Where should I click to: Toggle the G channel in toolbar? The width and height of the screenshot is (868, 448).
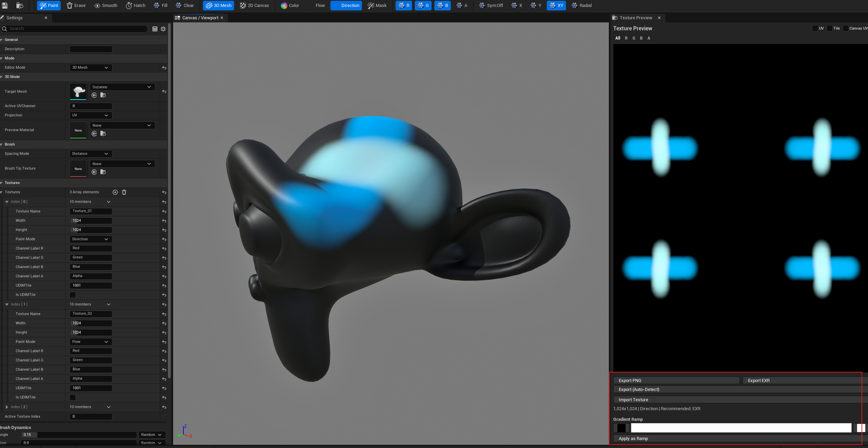[x=423, y=5]
